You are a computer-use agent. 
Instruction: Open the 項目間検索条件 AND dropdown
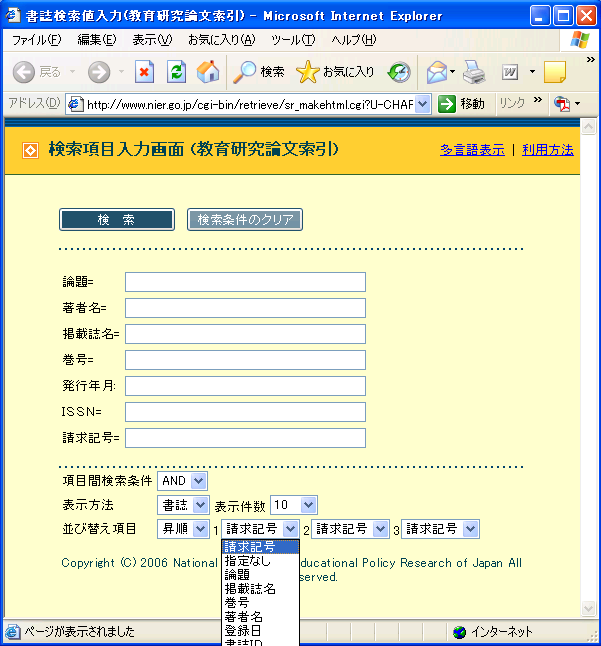[x=182, y=481]
